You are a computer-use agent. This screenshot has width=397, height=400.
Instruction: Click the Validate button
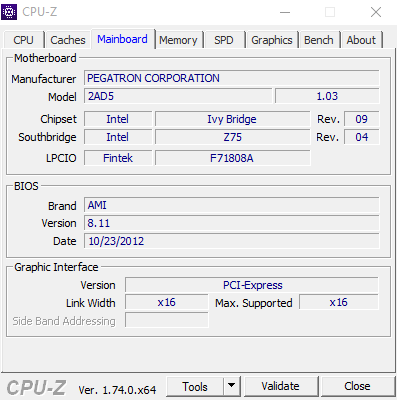[280, 387]
